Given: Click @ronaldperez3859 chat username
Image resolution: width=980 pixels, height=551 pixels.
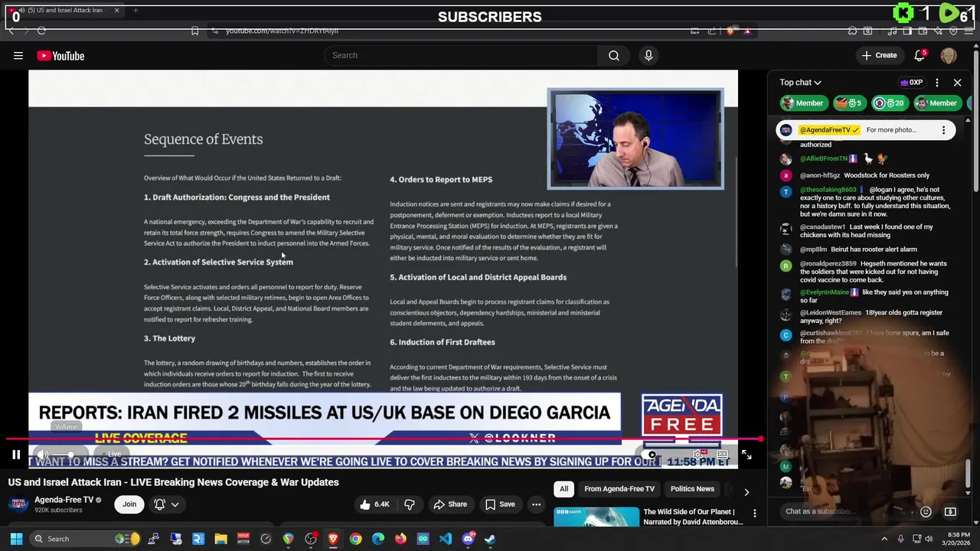Looking at the screenshot, I should click(x=828, y=263).
